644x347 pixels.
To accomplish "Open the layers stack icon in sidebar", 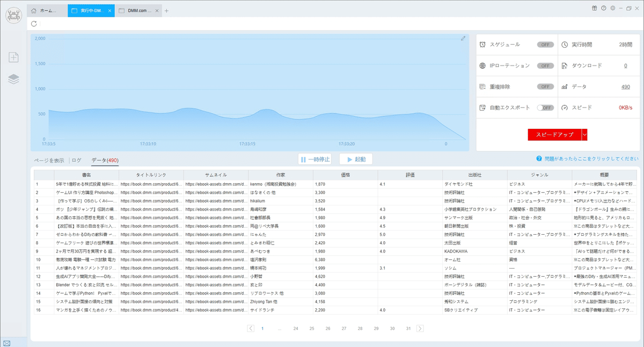I will (x=13, y=79).
